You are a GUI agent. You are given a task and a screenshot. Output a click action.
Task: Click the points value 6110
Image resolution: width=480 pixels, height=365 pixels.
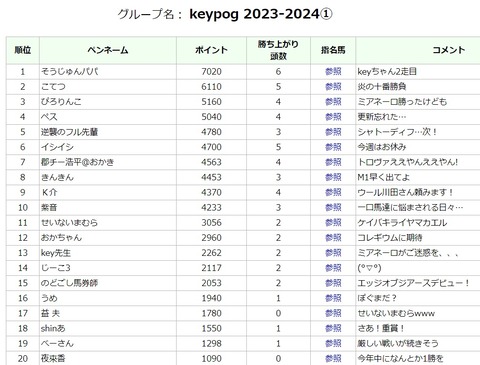pos(211,87)
